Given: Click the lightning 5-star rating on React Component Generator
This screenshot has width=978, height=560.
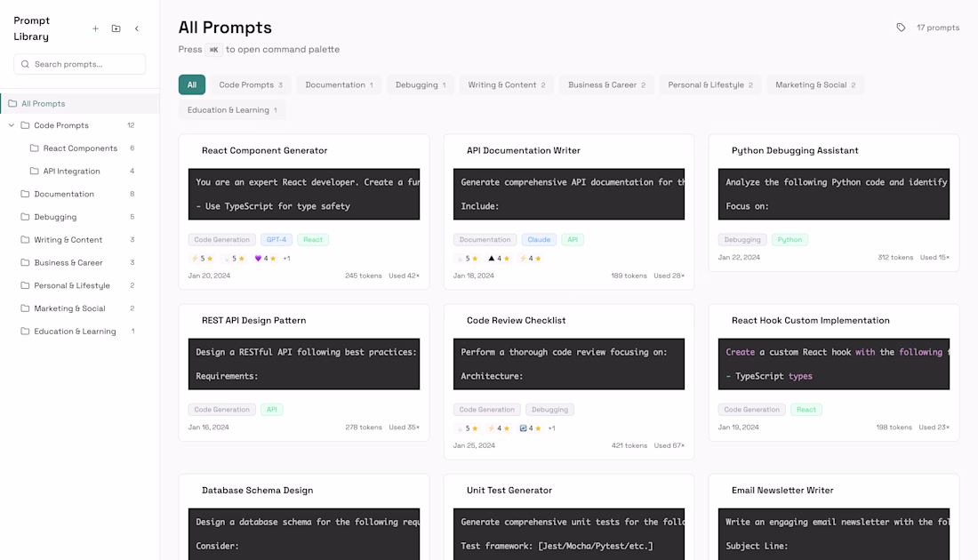Looking at the screenshot, I should (x=202, y=259).
